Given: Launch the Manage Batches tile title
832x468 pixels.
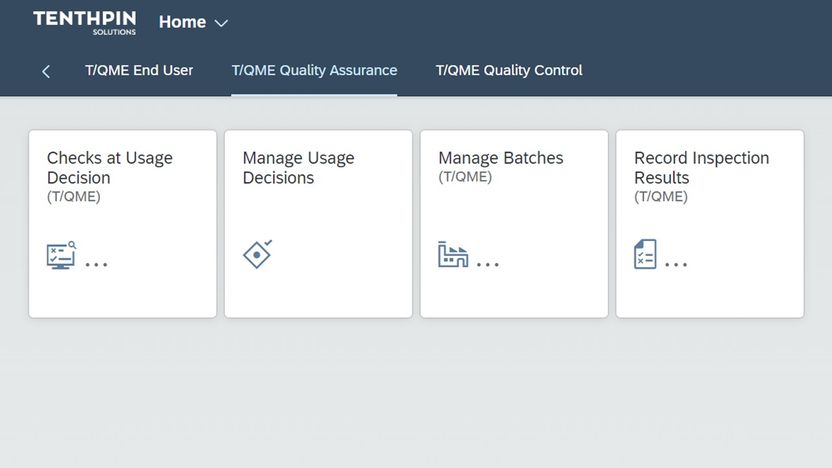Looking at the screenshot, I should (500, 158).
